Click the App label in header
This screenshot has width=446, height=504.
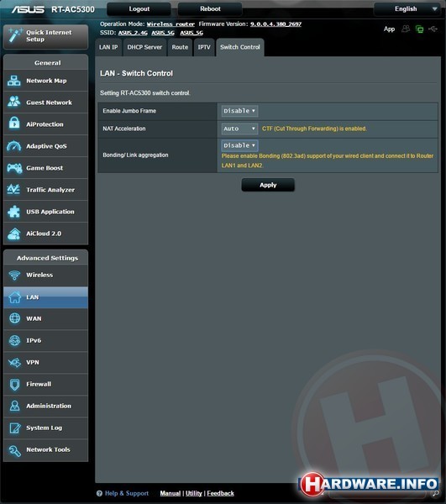pos(389,29)
